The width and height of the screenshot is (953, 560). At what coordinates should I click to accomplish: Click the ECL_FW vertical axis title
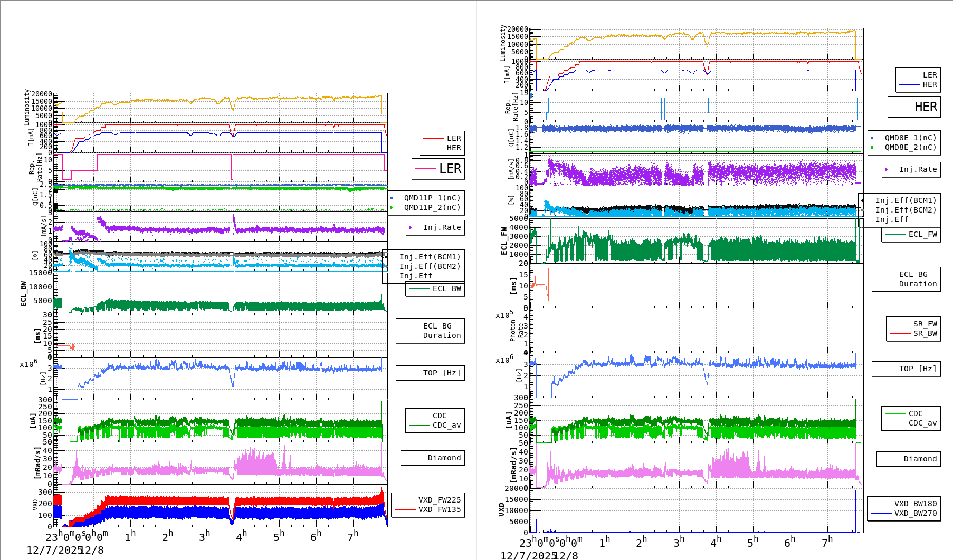[504, 240]
